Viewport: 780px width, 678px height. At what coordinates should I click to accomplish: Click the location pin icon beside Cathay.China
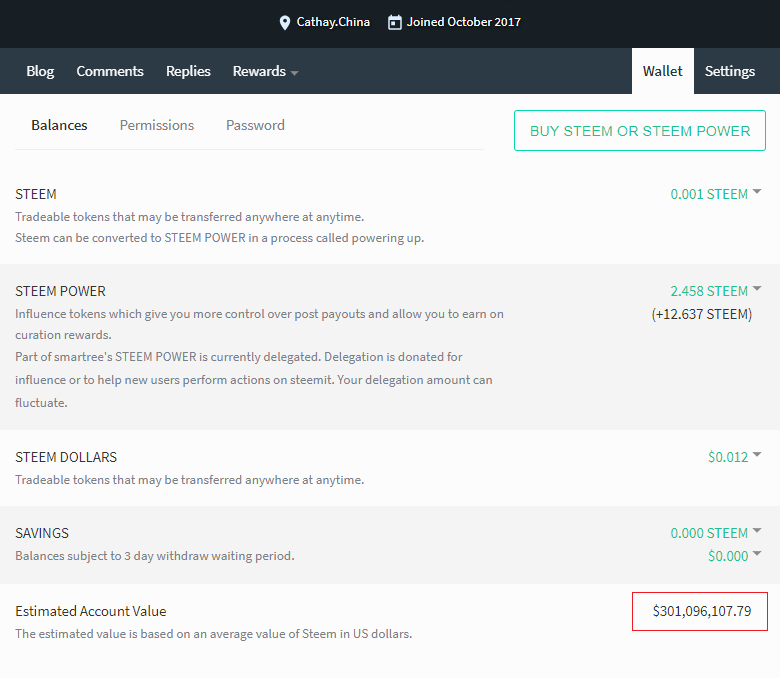coord(285,23)
